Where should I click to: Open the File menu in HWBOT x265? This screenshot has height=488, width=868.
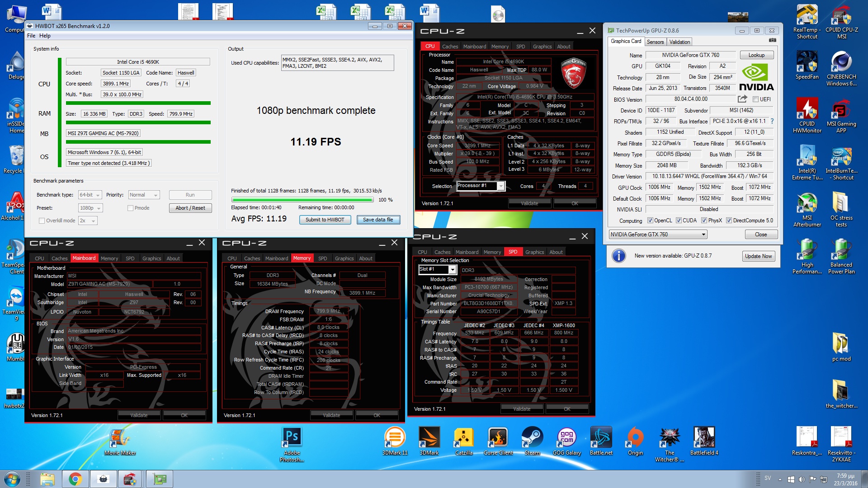pos(31,36)
